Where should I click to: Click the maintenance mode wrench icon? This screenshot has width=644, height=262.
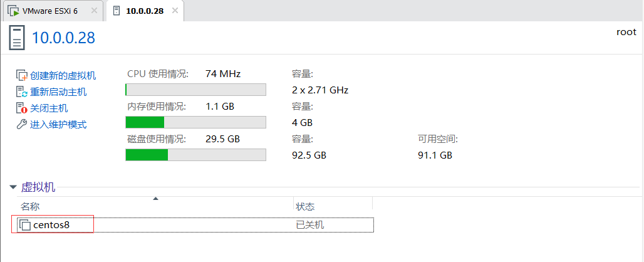[x=22, y=124]
